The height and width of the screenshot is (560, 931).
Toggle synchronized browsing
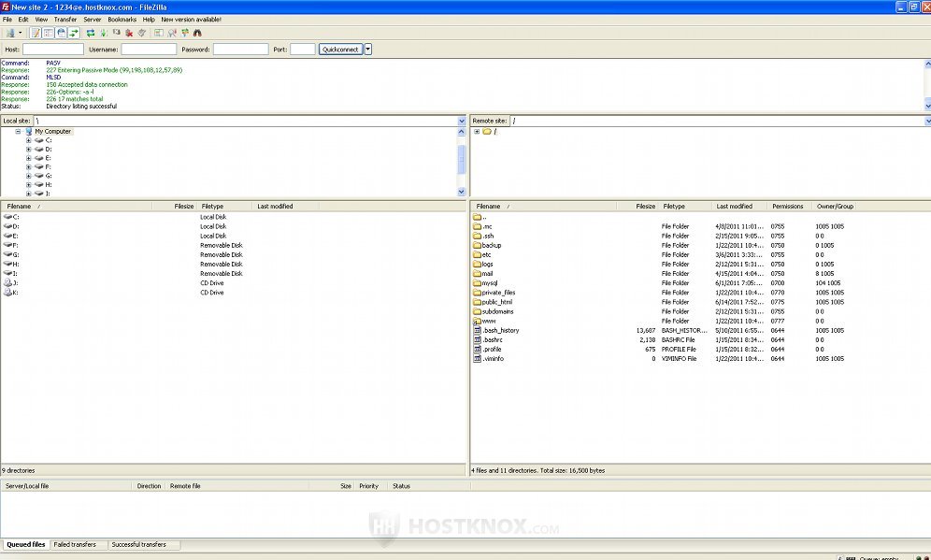[185, 34]
